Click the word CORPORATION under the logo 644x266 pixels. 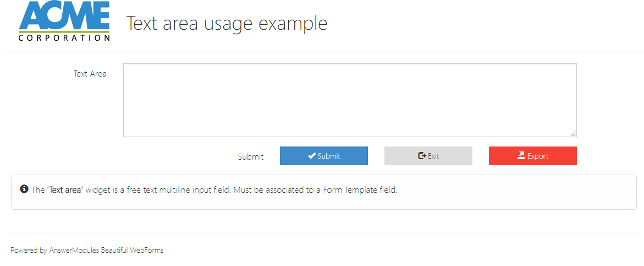(64, 38)
